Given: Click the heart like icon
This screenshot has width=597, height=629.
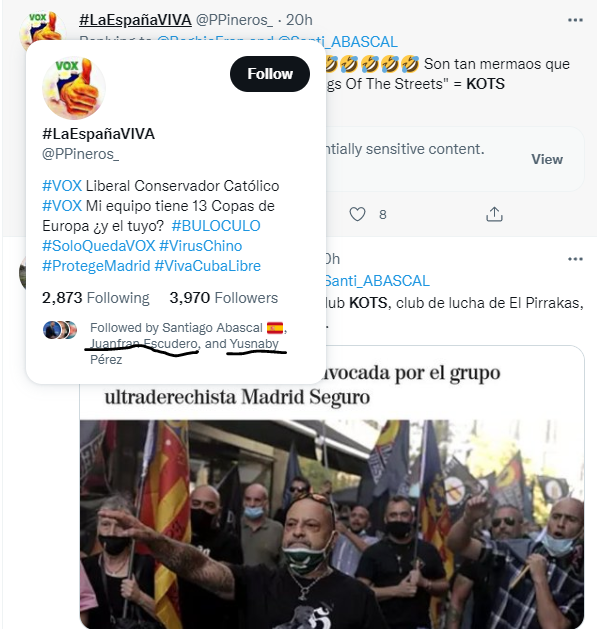Looking at the screenshot, I should point(357,214).
